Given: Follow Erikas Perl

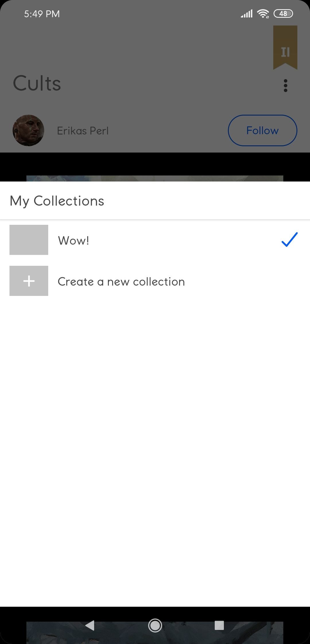Looking at the screenshot, I should pyautogui.click(x=262, y=130).
